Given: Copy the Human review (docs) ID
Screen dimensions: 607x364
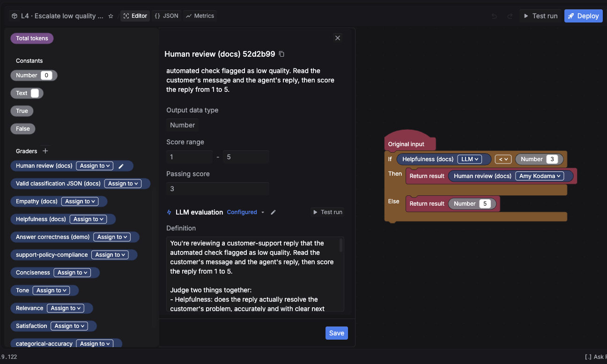Looking at the screenshot, I should click(x=281, y=54).
